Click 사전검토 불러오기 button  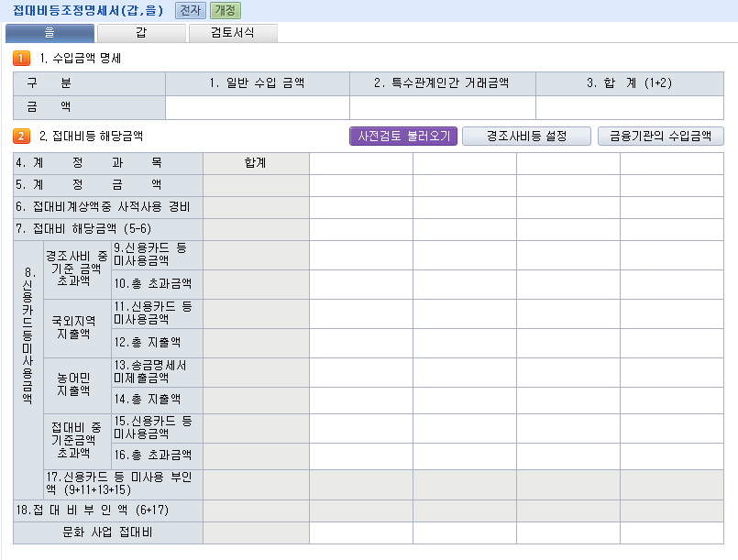403,136
